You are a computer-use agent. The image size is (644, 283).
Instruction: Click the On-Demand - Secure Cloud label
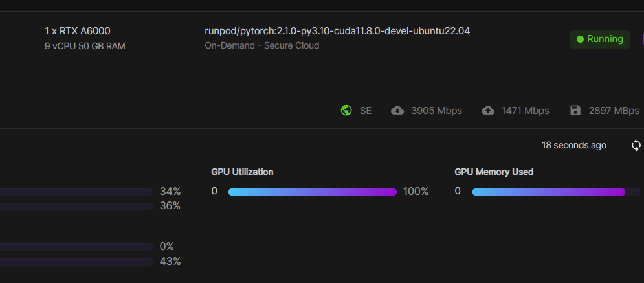click(261, 45)
